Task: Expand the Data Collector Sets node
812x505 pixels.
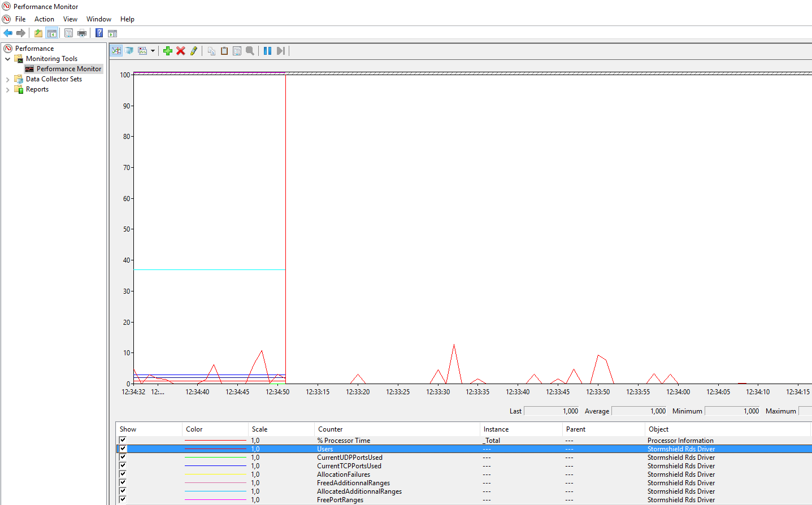Action: coord(7,80)
